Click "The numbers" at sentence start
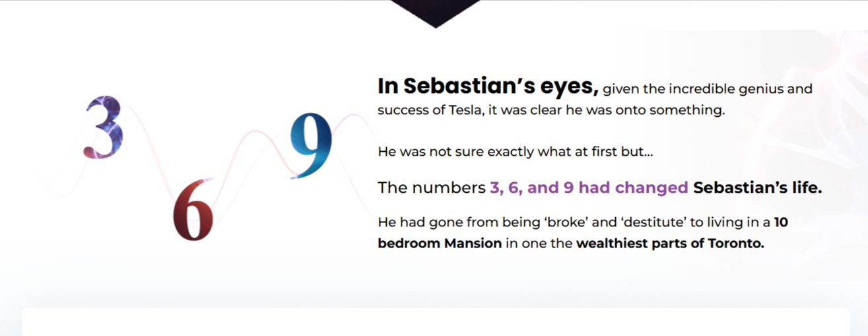The height and width of the screenshot is (336, 868). coord(432,187)
